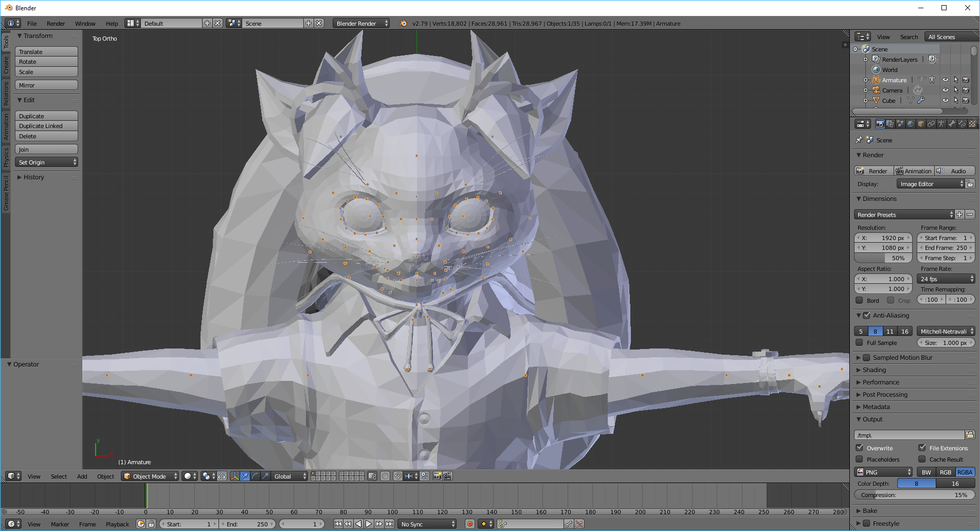Open the Bone properties tab
The width and height of the screenshot is (980, 531).
pos(952,123)
